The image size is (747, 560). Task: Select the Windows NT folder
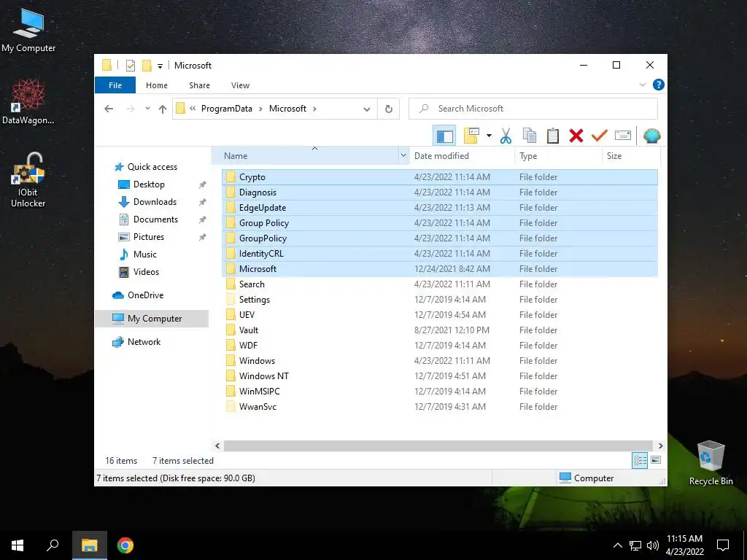(440, 376)
